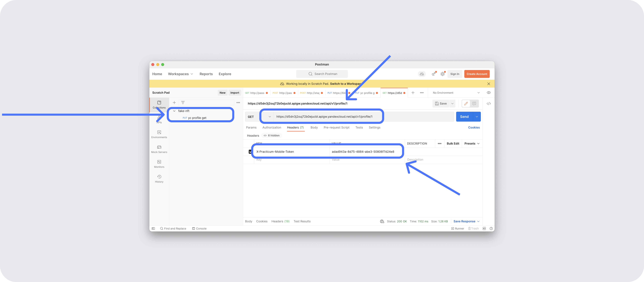This screenshot has height=282, width=644.
Task: Click the Send button
Action: (x=464, y=117)
